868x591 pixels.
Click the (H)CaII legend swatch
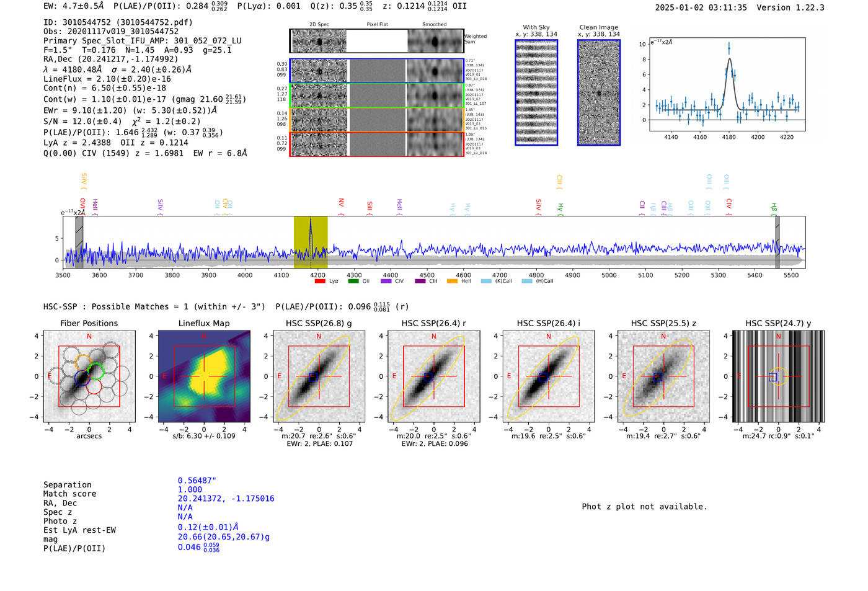tap(527, 281)
